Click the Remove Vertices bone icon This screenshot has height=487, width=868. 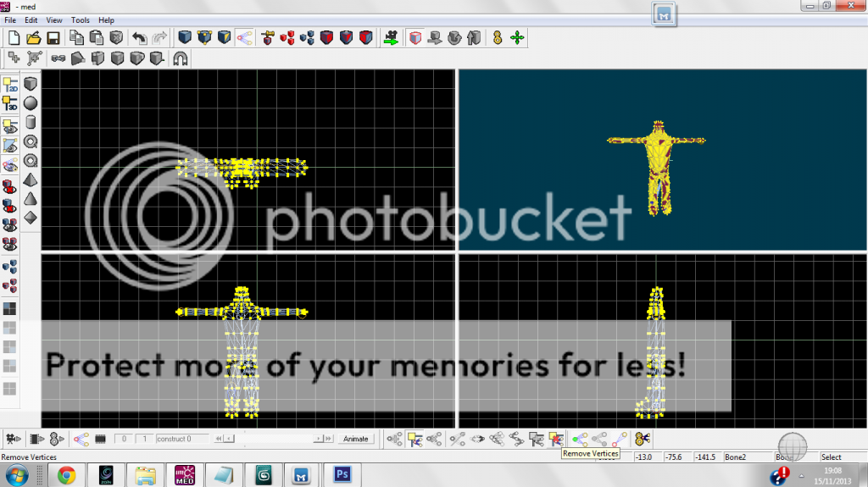[x=556, y=439]
